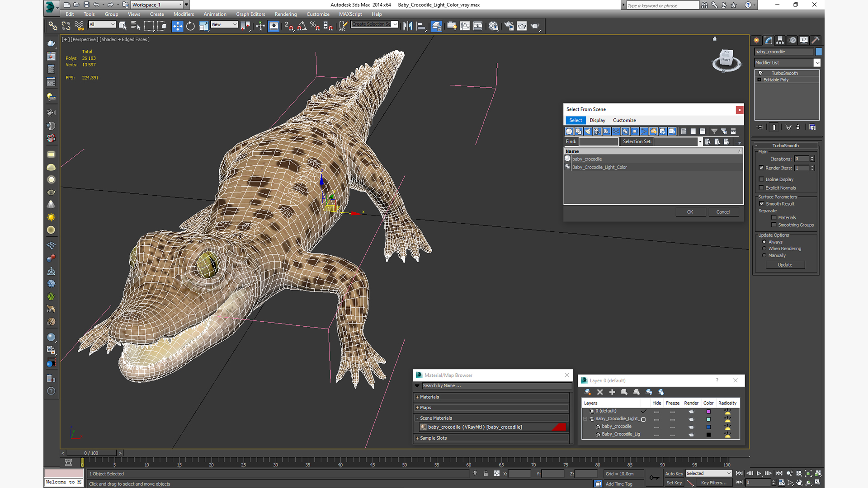
Task: Click color swatch for baby_crocodile layer row
Action: tap(708, 427)
